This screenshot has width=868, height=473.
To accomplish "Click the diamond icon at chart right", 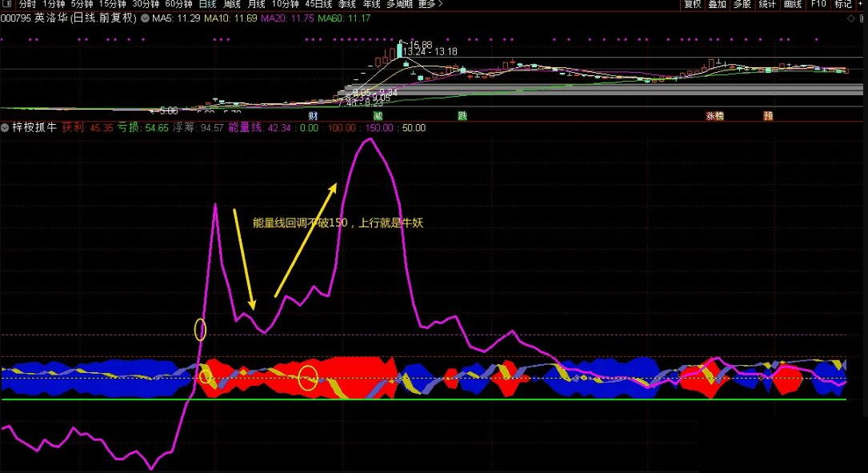I will point(851,19).
